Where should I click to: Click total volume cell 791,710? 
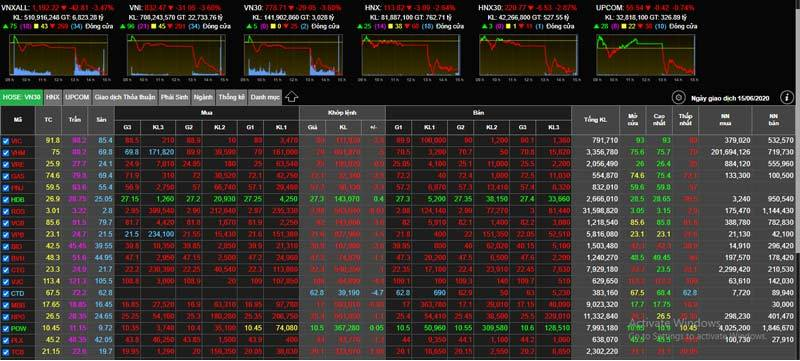605,141
